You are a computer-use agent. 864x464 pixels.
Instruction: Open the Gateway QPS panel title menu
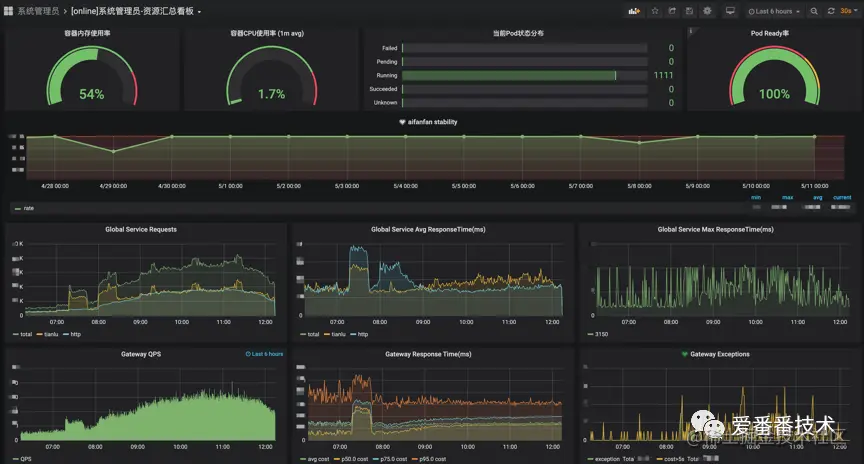pos(141,354)
